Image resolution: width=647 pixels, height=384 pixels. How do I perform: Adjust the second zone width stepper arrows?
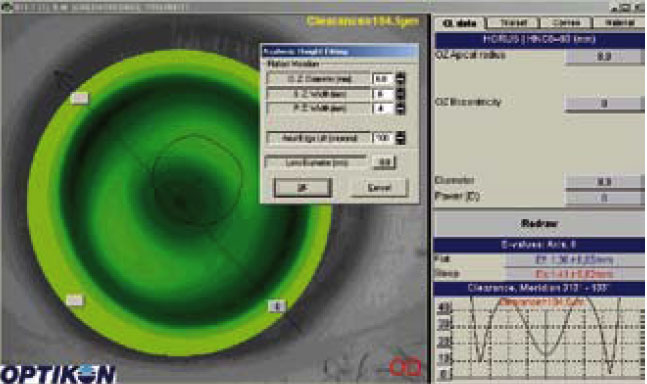[x=400, y=94]
